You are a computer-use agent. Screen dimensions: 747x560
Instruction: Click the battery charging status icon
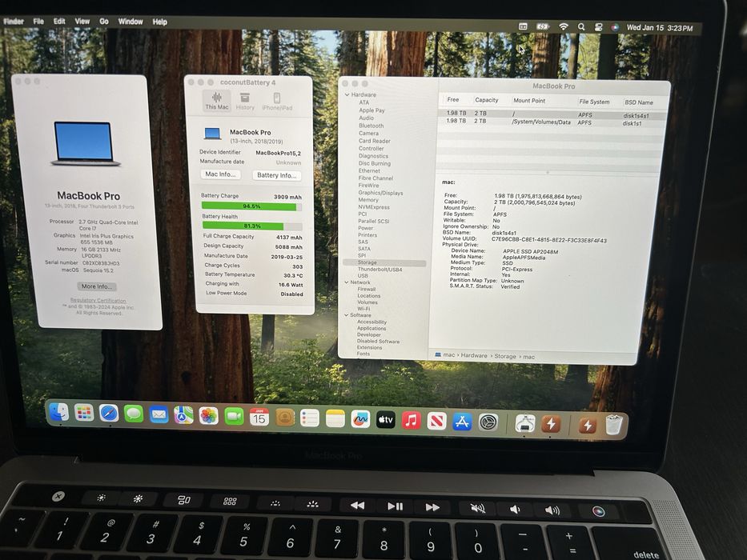coord(543,26)
